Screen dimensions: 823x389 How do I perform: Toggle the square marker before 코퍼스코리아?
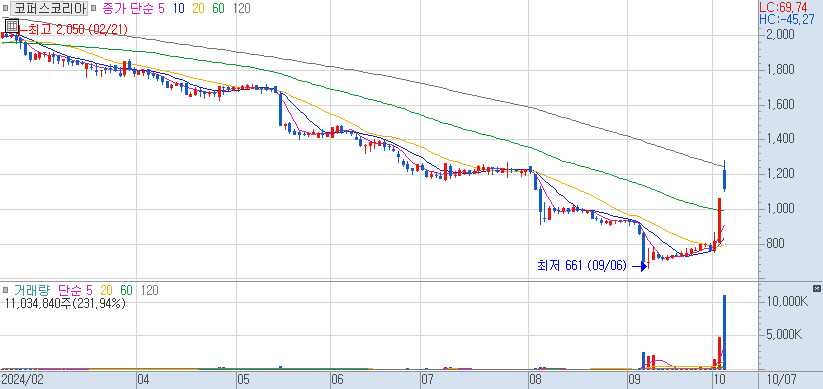point(5,8)
